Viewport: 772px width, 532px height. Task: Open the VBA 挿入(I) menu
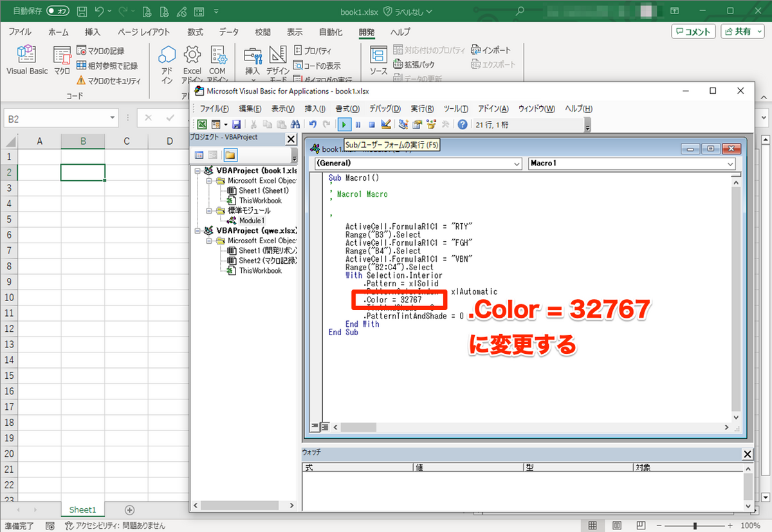[x=315, y=109]
